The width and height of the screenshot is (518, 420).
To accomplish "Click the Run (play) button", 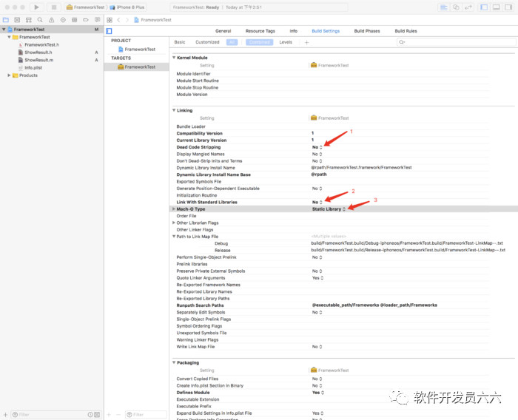I will [36, 7].
